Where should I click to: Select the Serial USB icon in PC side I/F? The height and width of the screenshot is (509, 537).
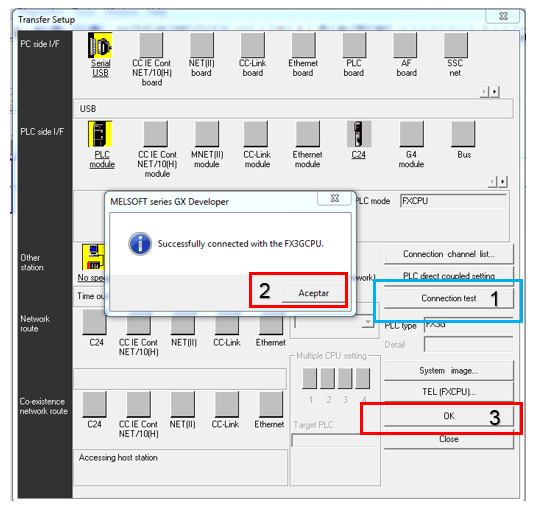pos(100,45)
